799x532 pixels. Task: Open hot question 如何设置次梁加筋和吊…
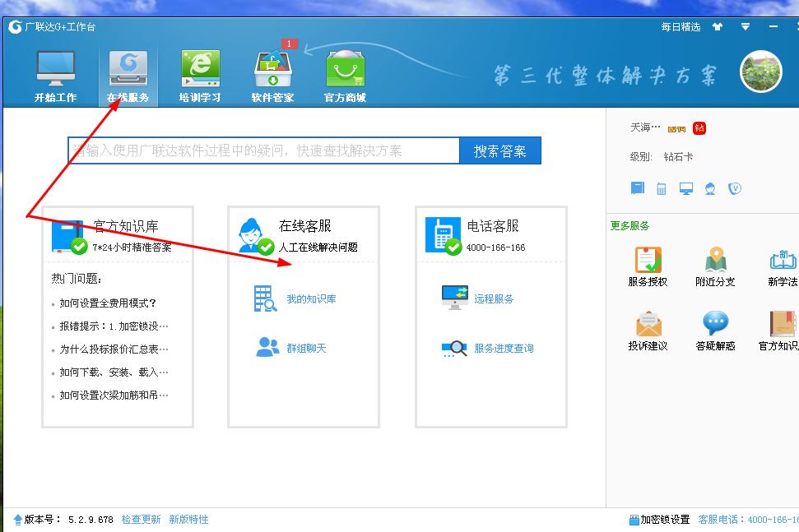tap(114, 395)
